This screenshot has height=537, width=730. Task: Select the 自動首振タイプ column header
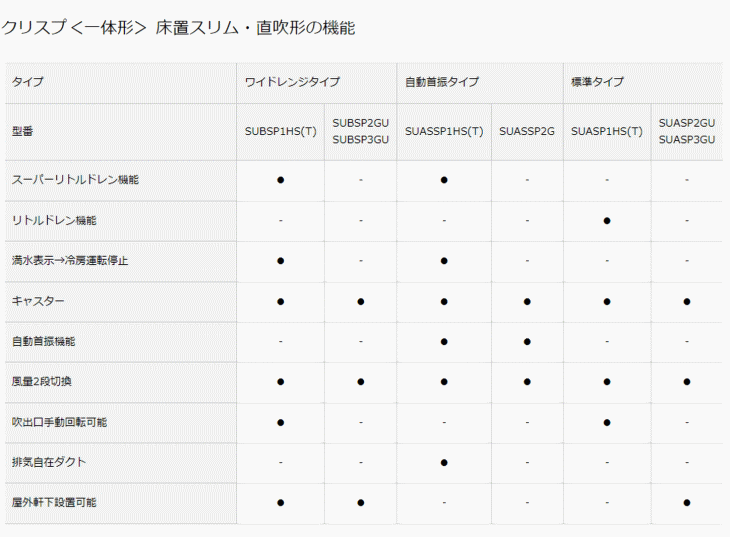tap(442, 82)
